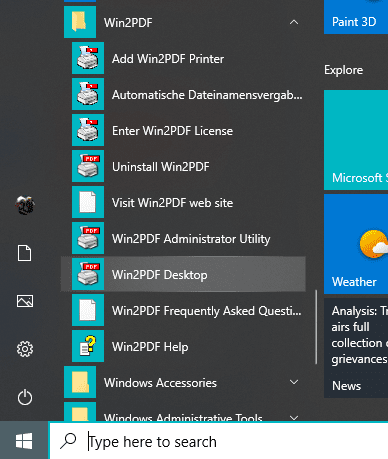Open Automatische Dateinamensvergab... entry

click(x=183, y=94)
